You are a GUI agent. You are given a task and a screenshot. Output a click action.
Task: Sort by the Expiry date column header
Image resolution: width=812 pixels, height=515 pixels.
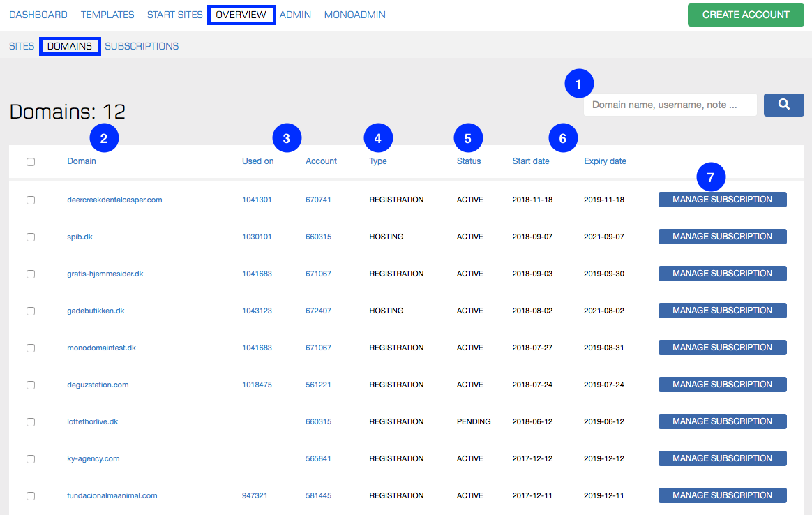pyautogui.click(x=605, y=161)
